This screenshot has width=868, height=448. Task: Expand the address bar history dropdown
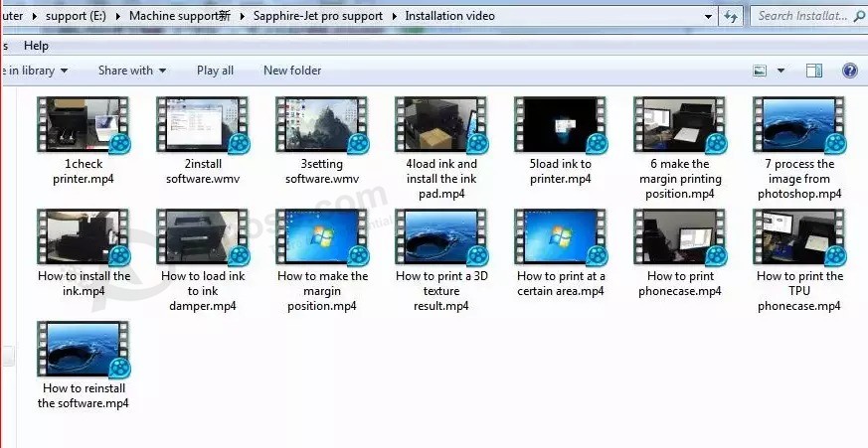click(708, 17)
